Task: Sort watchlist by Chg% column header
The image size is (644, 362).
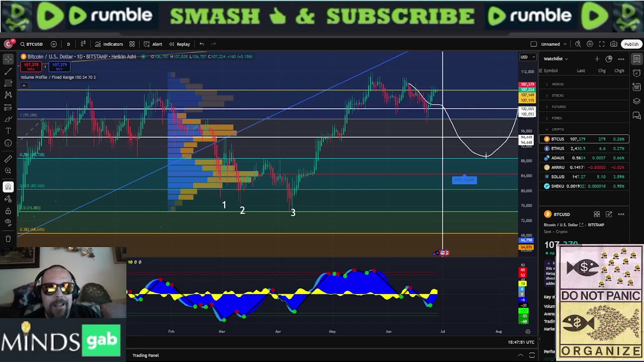Action: pos(619,71)
